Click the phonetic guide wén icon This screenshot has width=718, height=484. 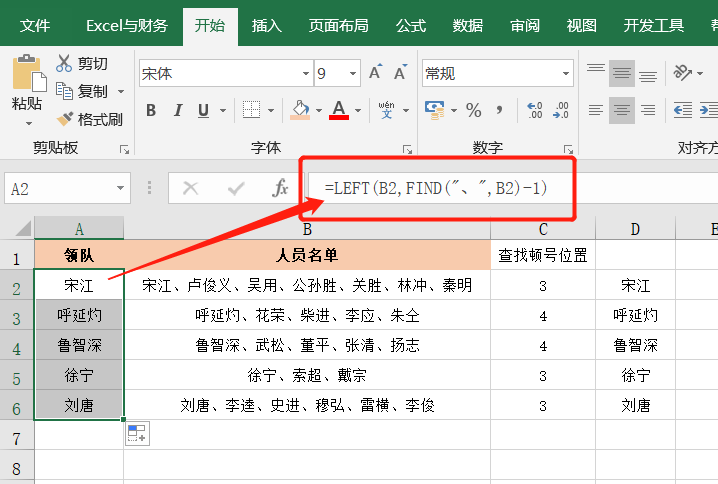click(386, 110)
